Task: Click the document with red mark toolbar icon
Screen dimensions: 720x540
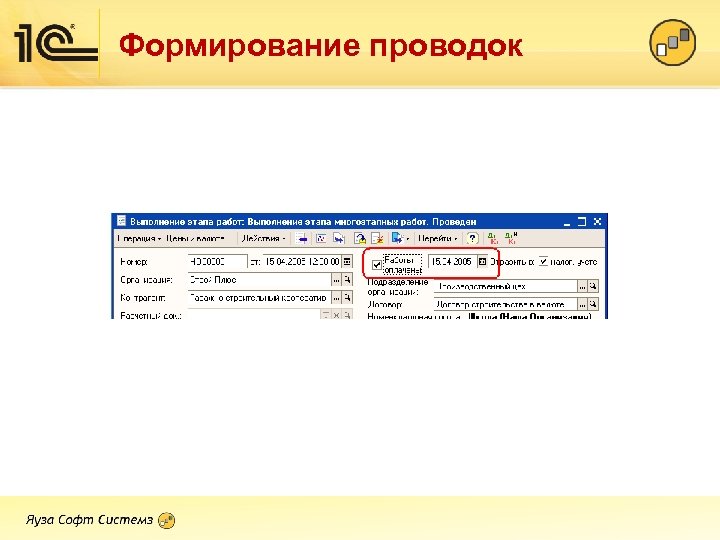Action: click(x=377, y=238)
